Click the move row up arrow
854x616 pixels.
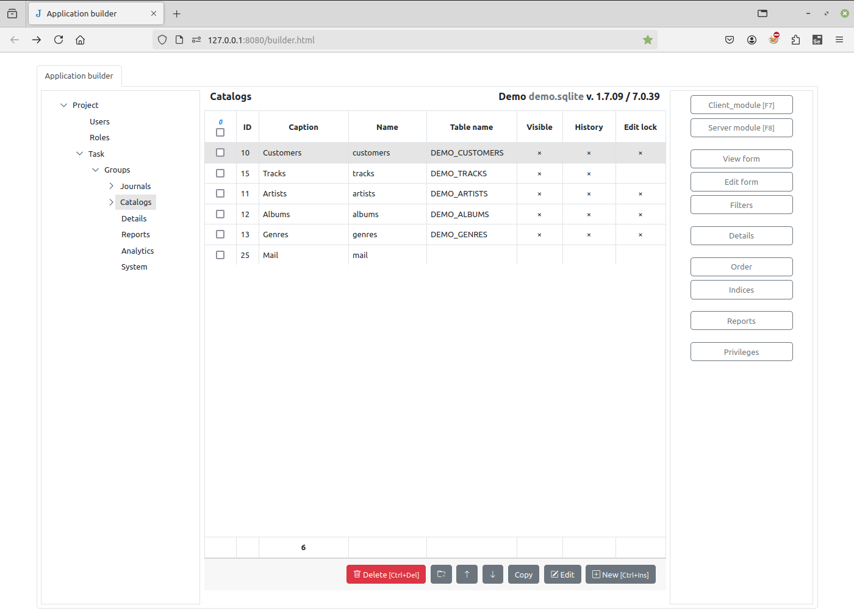(467, 575)
